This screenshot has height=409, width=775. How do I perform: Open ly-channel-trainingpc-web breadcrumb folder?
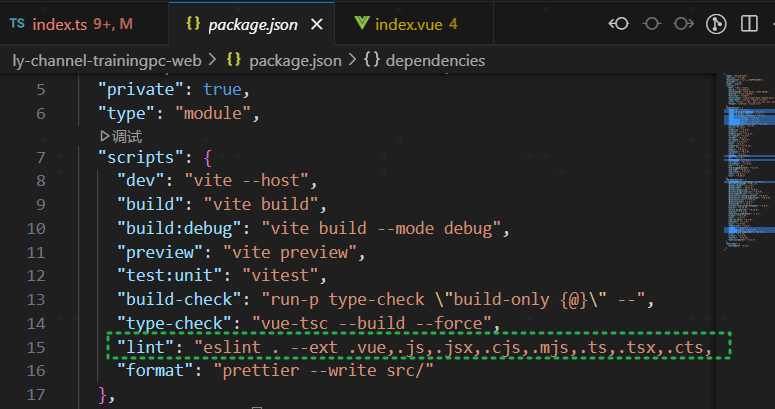click(108, 60)
